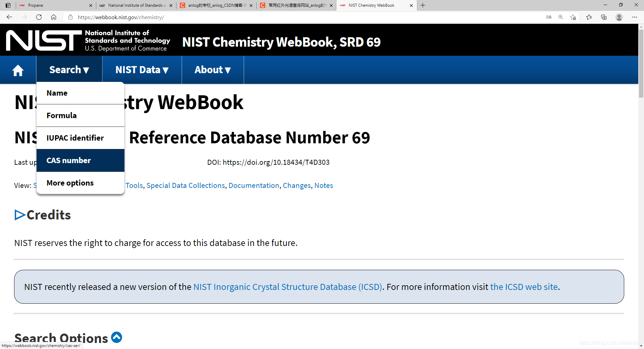
Task: Go to the NIST WebBook home icon
Action: coord(18,70)
